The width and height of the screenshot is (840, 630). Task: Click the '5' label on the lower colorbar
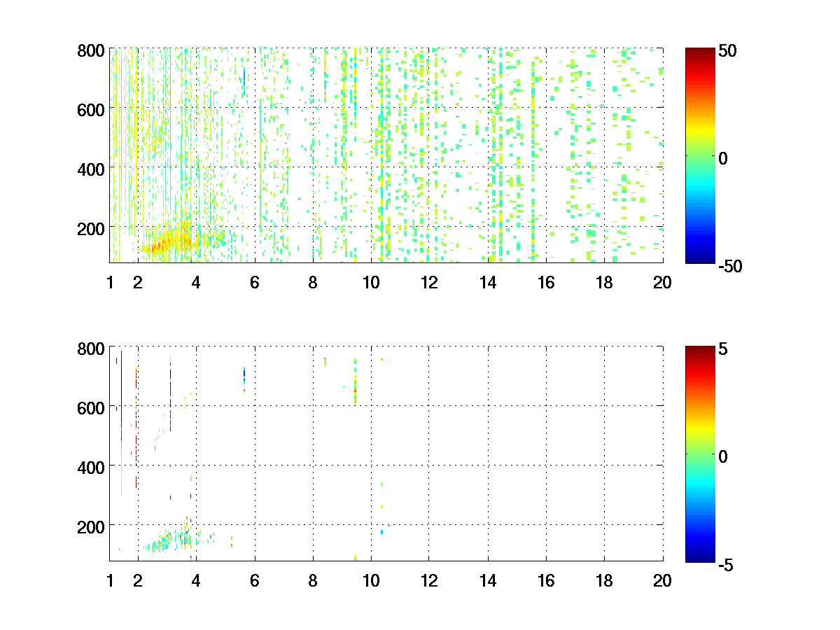[x=724, y=349]
